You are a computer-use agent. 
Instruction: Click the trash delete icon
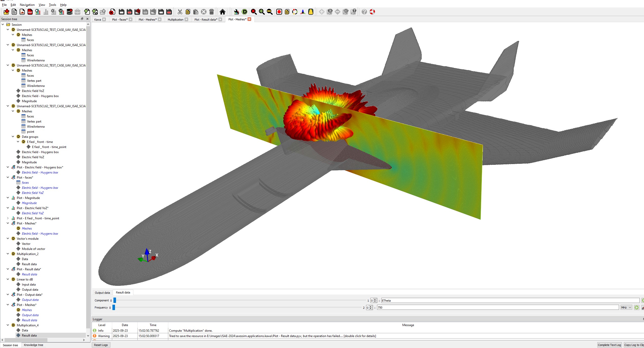click(x=212, y=12)
